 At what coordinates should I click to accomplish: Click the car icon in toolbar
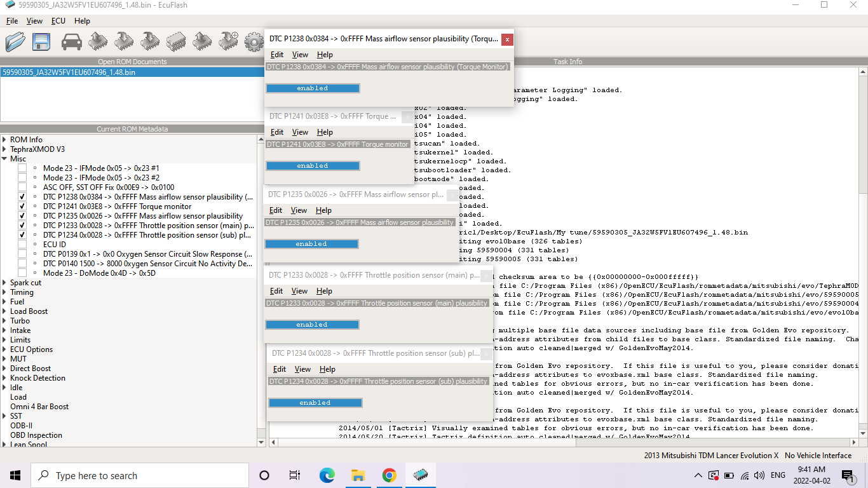pos(72,42)
